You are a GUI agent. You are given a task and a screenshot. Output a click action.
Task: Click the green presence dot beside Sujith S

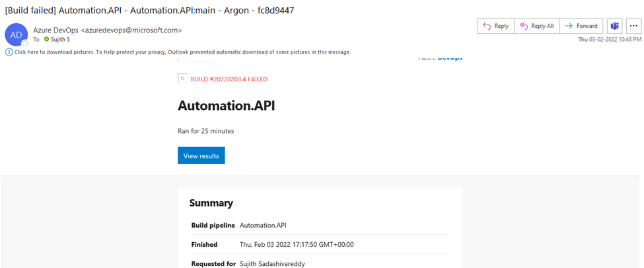coord(46,40)
